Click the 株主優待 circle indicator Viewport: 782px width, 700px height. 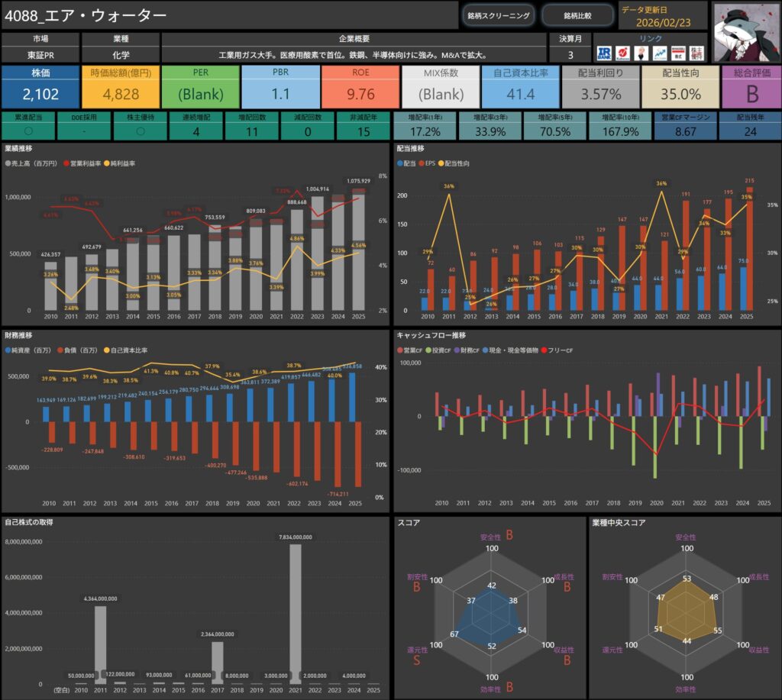point(139,132)
